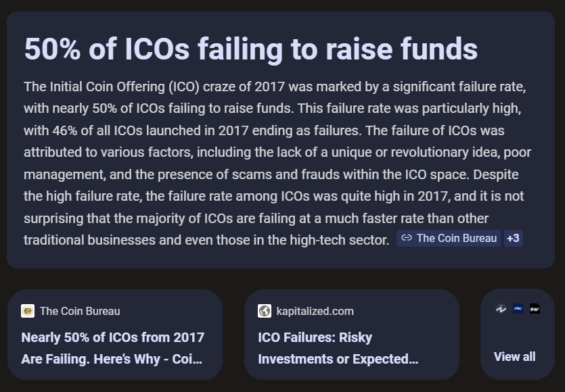Viewport: 565px width, 392px height.
Task: Click the '50% of ICOs failing' heading
Action: (250, 49)
